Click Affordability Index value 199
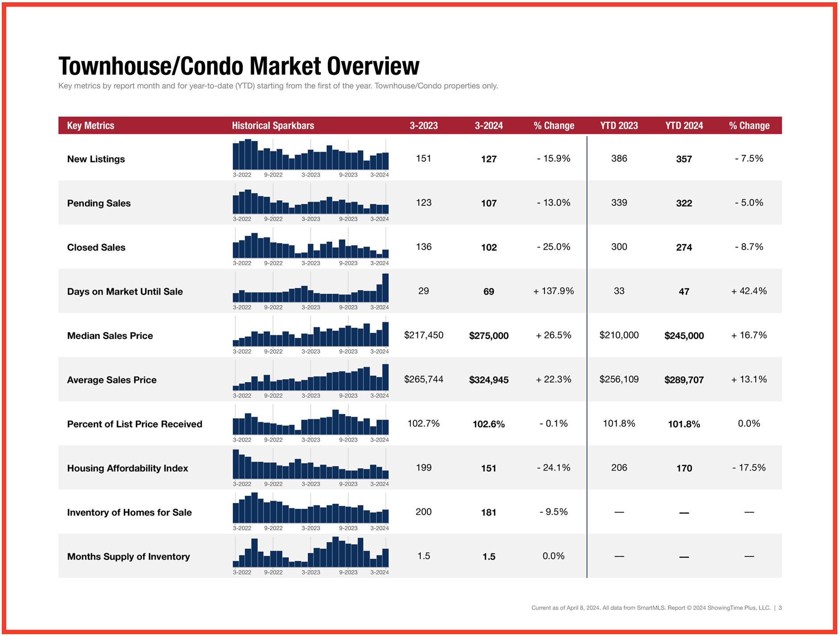This screenshot has height=636, width=840. pyautogui.click(x=424, y=467)
